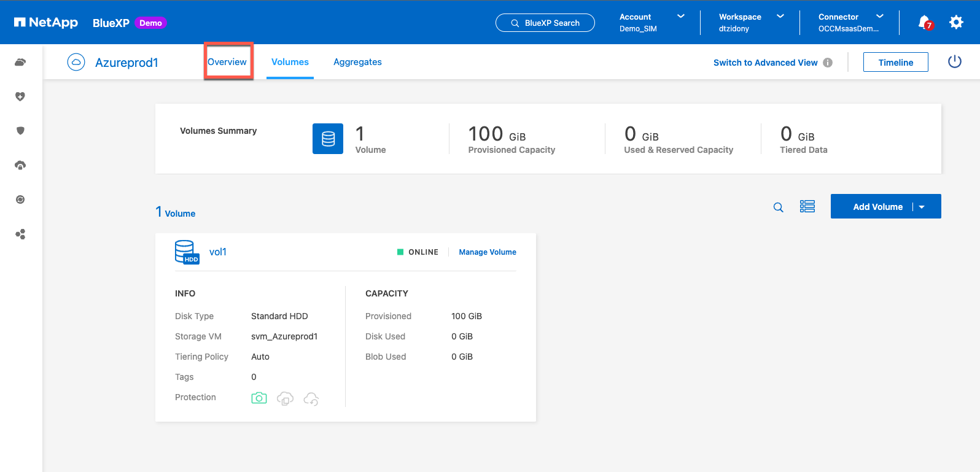Open the health heart shield sidebar icon

[20, 96]
